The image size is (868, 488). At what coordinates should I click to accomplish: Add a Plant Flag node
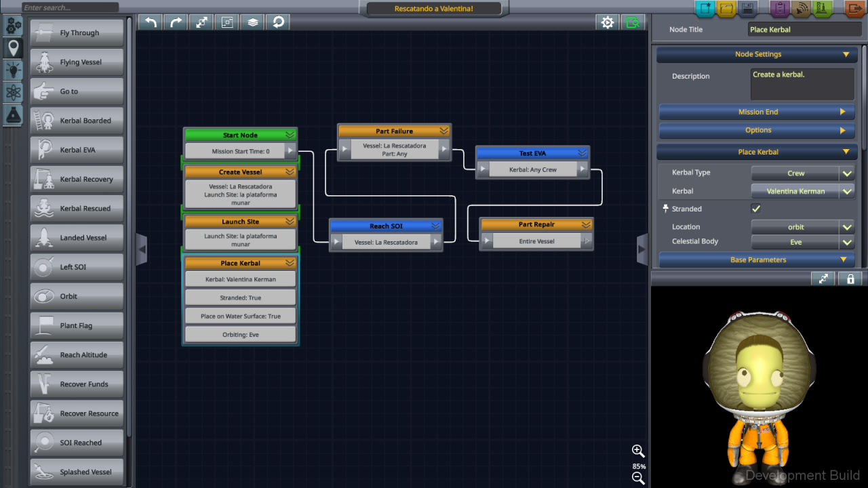tap(77, 326)
